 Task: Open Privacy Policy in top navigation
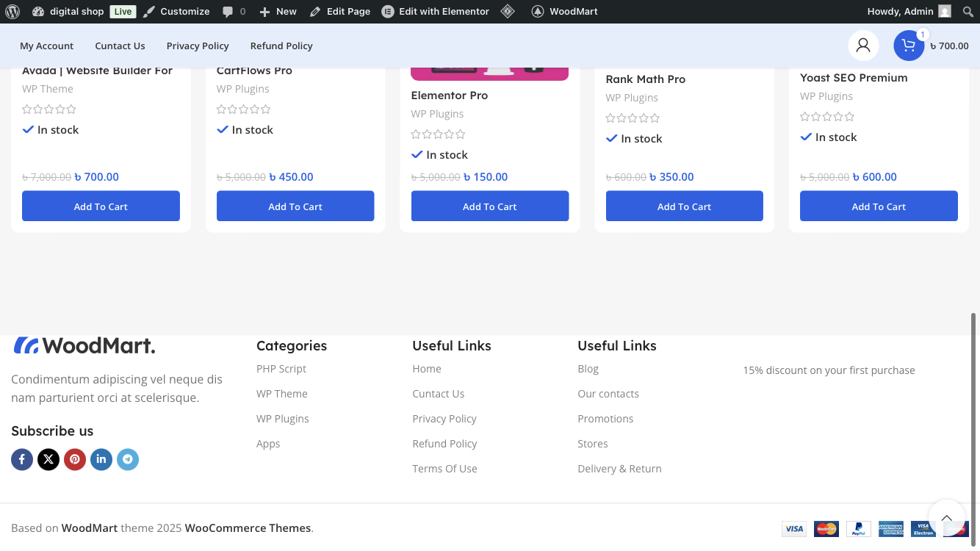tap(198, 46)
